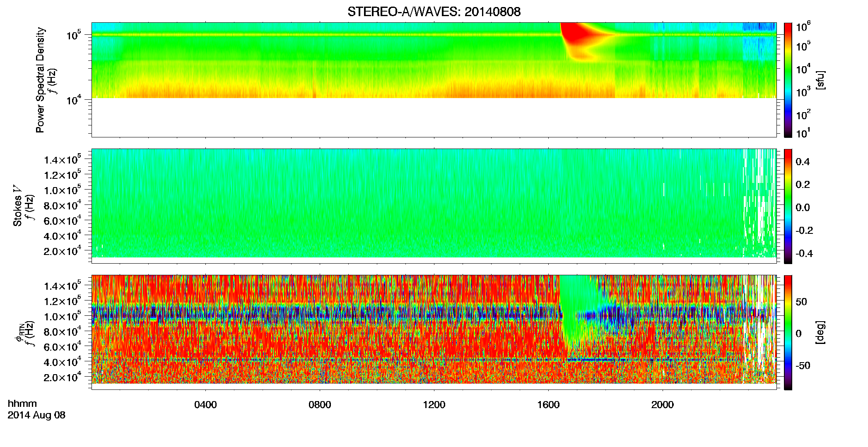The height and width of the screenshot is (447, 868).
Task: Click the 0.4 label on the Stokes V colorbar
Action: click(x=803, y=162)
